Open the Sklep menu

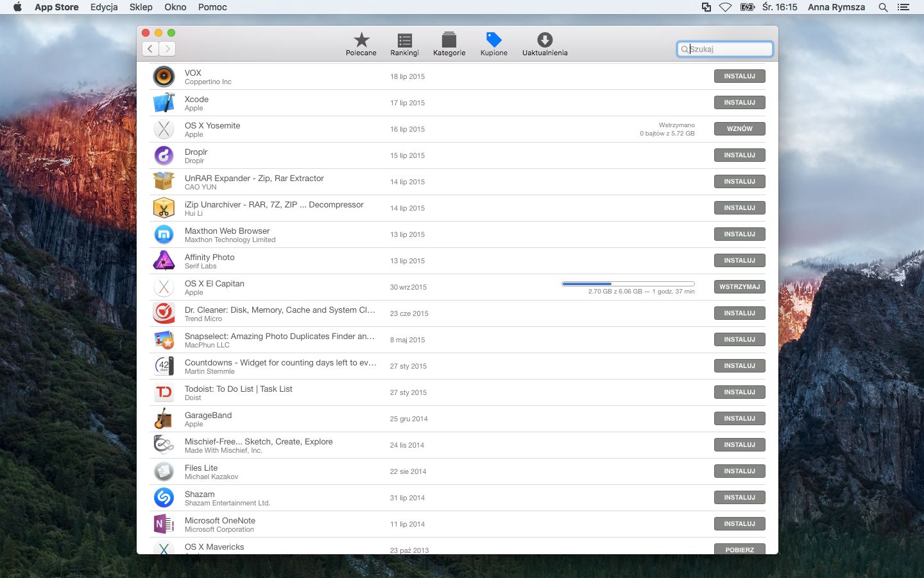click(x=141, y=7)
